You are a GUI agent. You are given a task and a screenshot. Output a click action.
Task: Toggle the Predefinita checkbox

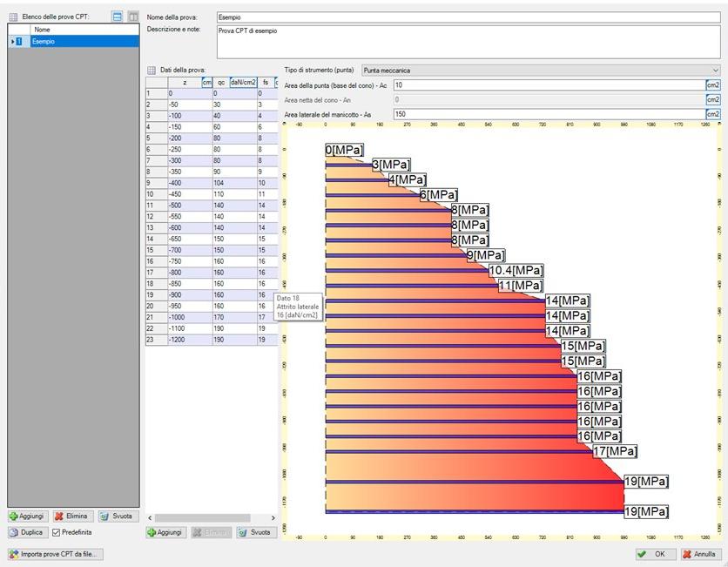pos(57,531)
